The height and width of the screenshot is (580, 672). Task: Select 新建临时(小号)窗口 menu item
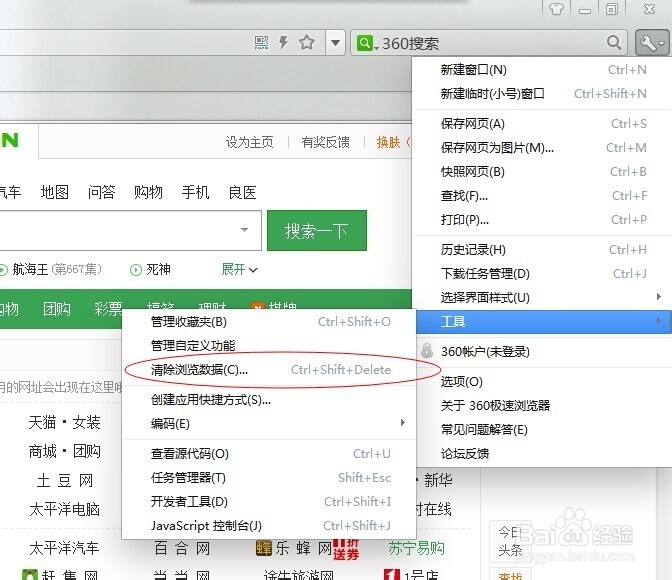(x=543, y=93)
